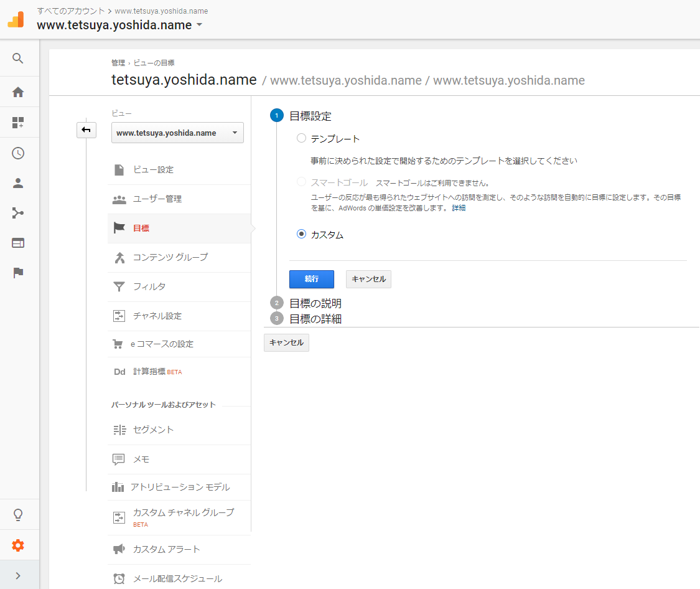Open the Customization dashboard icon
The height and width of the screenshot is (589, 700).
coord(18,123)
